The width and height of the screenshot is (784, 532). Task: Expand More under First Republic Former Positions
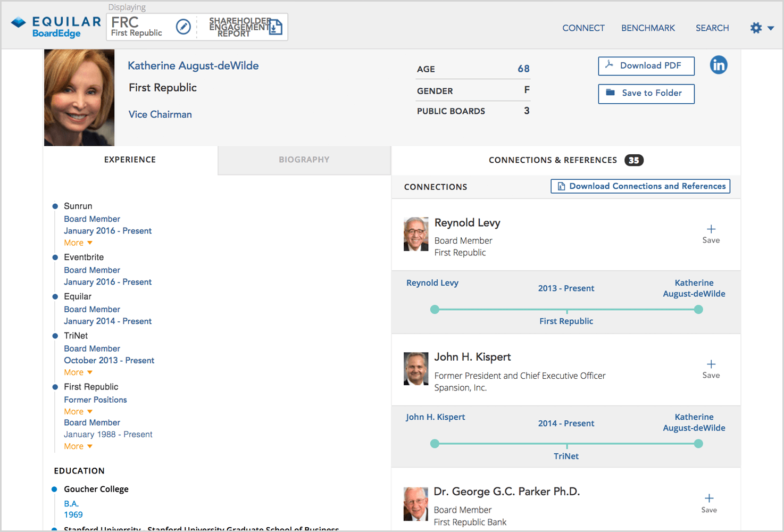(78, 412)
